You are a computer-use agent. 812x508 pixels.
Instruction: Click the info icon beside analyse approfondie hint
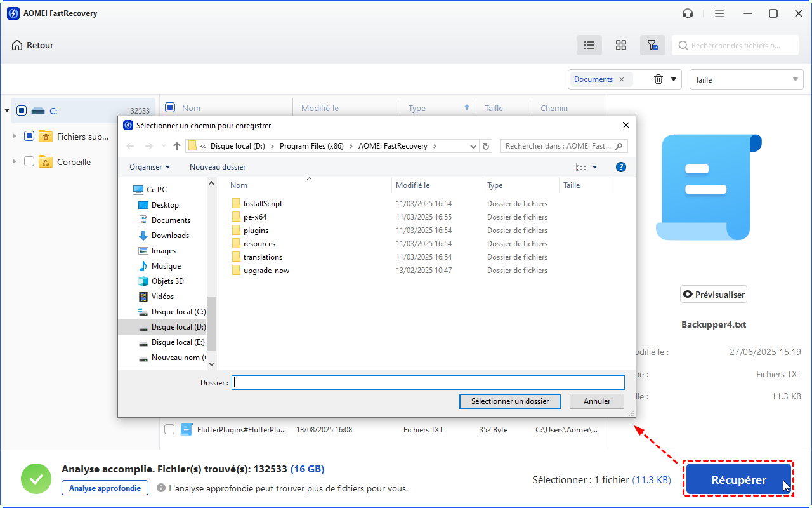pyautogui.click(x=161, y=488)
